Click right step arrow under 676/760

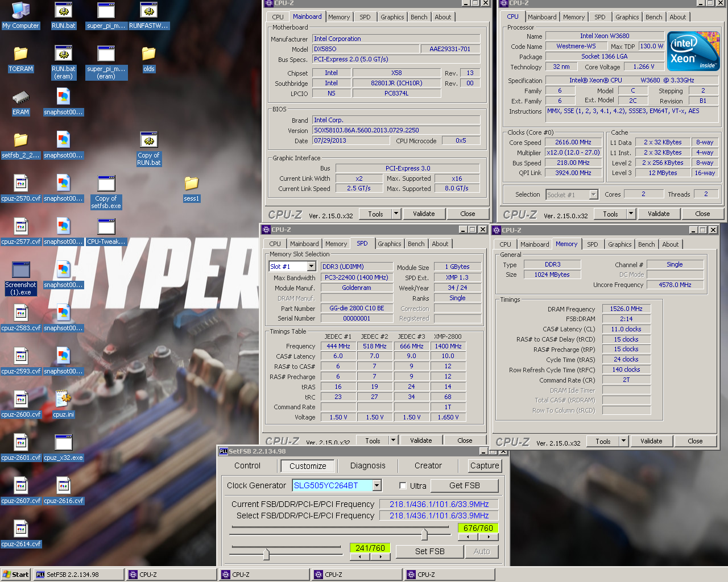pos(489,537)
